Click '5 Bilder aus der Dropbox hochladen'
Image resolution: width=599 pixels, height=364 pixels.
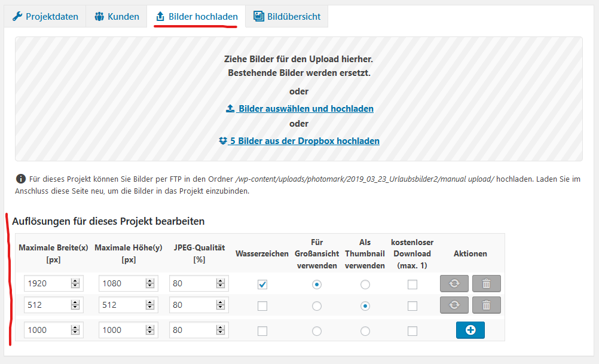coord(299,141)
